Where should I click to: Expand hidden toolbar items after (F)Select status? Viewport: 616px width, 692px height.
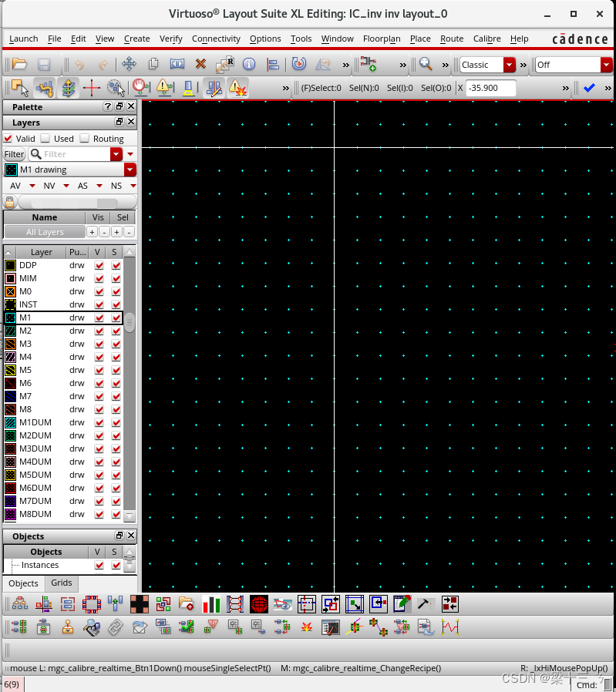[x=566, y=89]
